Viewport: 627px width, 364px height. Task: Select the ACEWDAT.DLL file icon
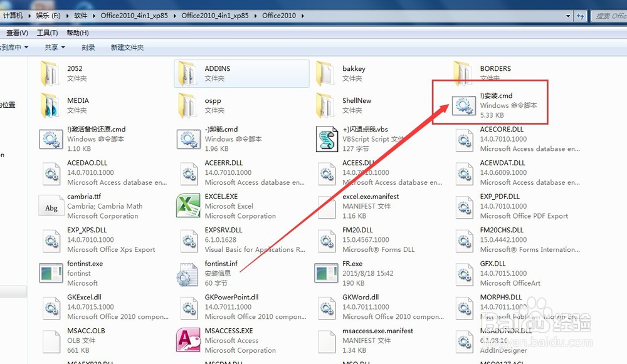(464, 174)
